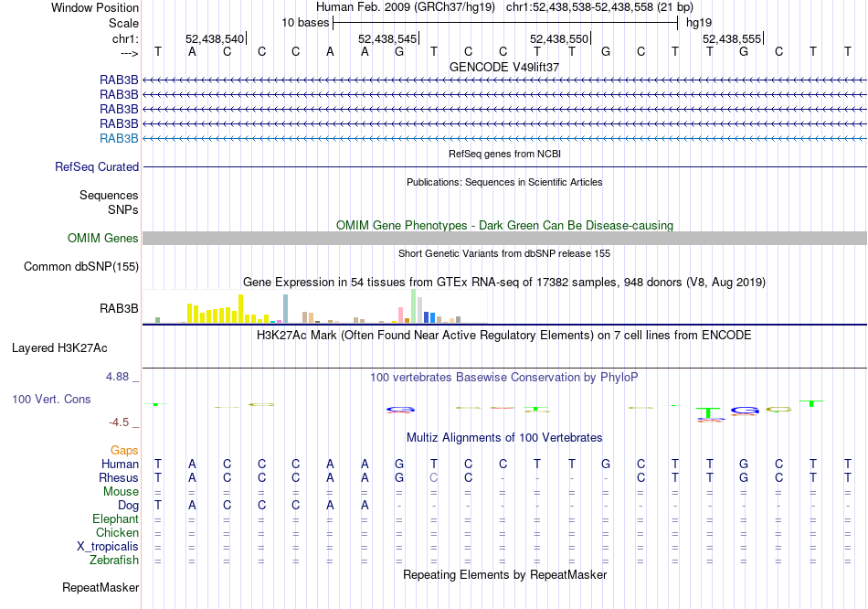Click the chr1: ruler label

(125, 38)
